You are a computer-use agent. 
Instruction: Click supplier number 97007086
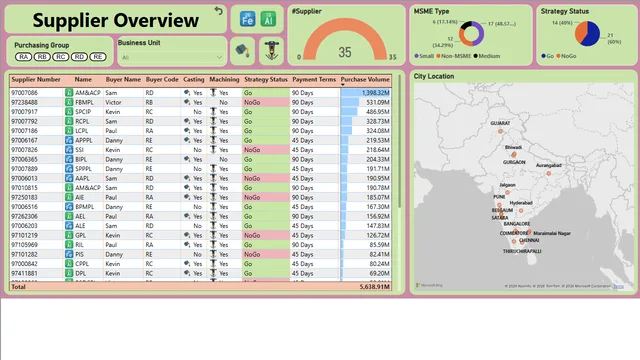(24, 93)
